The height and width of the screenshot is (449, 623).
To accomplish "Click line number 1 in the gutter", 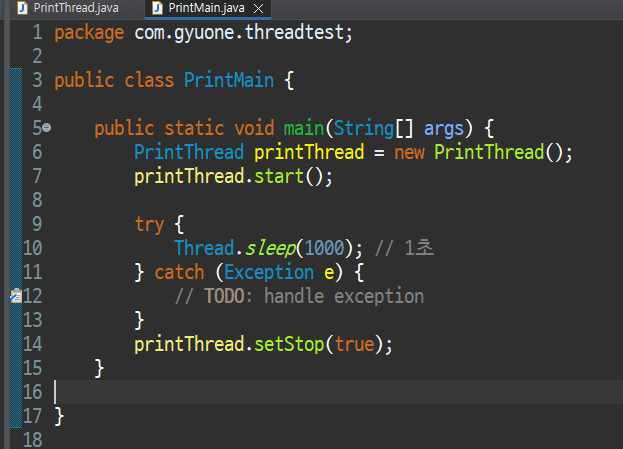I will (37, 32).
